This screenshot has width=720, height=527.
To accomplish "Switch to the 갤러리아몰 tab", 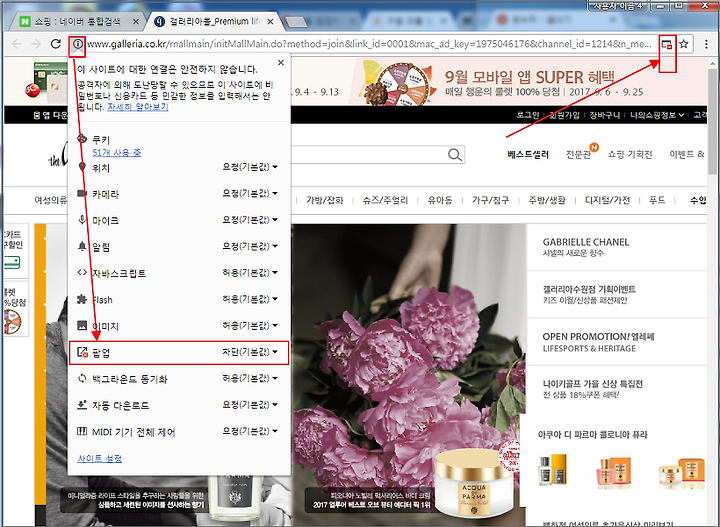I will point(215,22).
